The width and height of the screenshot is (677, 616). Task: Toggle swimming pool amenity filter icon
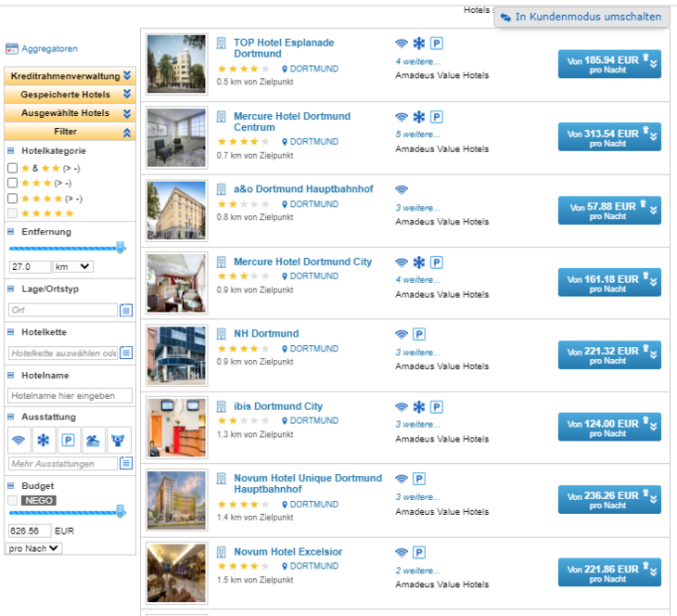coord(93,440)
